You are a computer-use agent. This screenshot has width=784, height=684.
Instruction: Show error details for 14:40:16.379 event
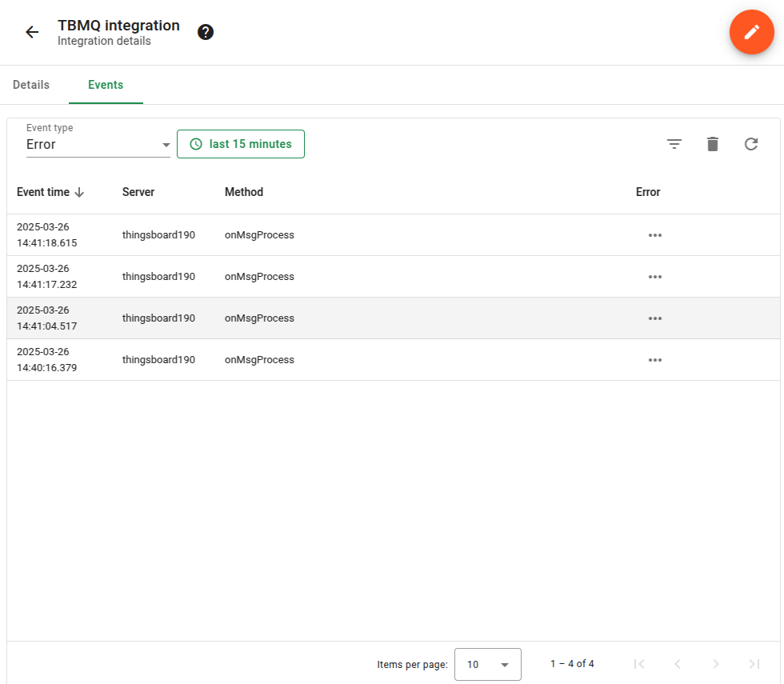654,360
